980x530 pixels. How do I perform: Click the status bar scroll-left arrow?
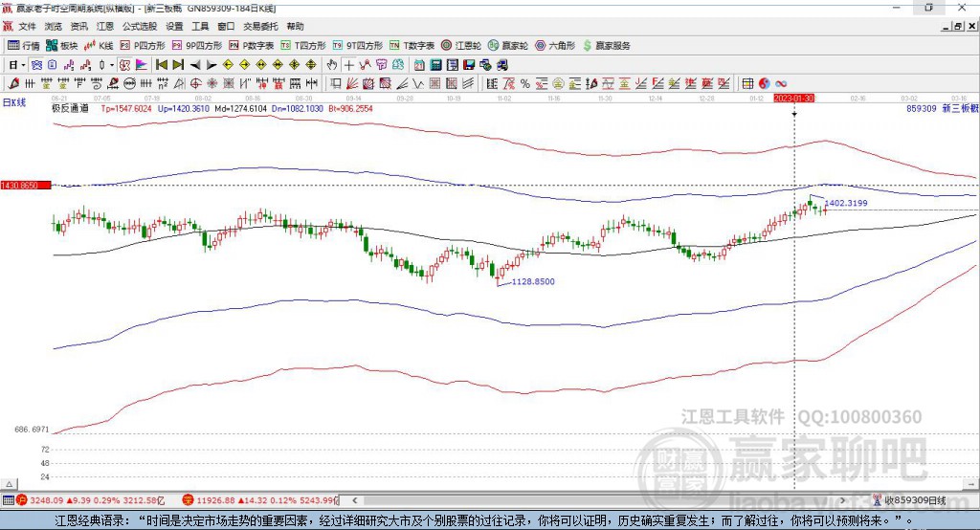coord(354,500)
